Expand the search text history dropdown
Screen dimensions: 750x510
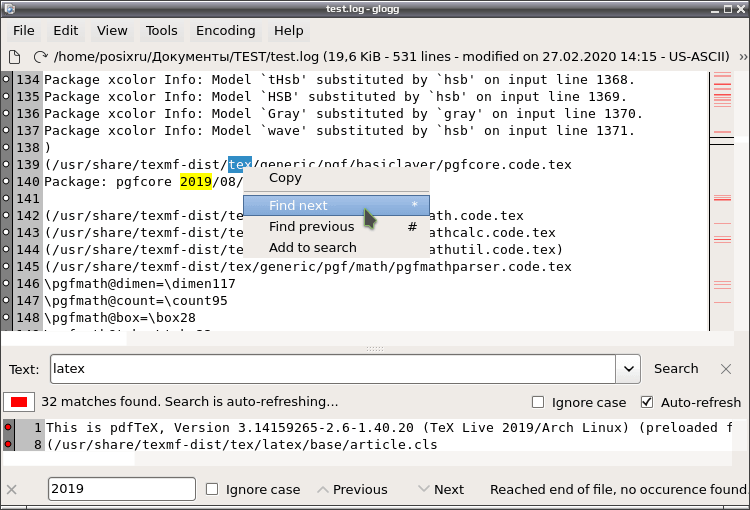[x=629, y=369]
